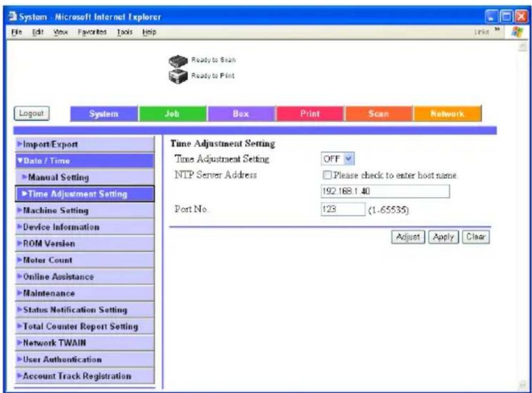Open Account Track Registration in sidebar
532x393 pixels.
(x=85, y=376)
